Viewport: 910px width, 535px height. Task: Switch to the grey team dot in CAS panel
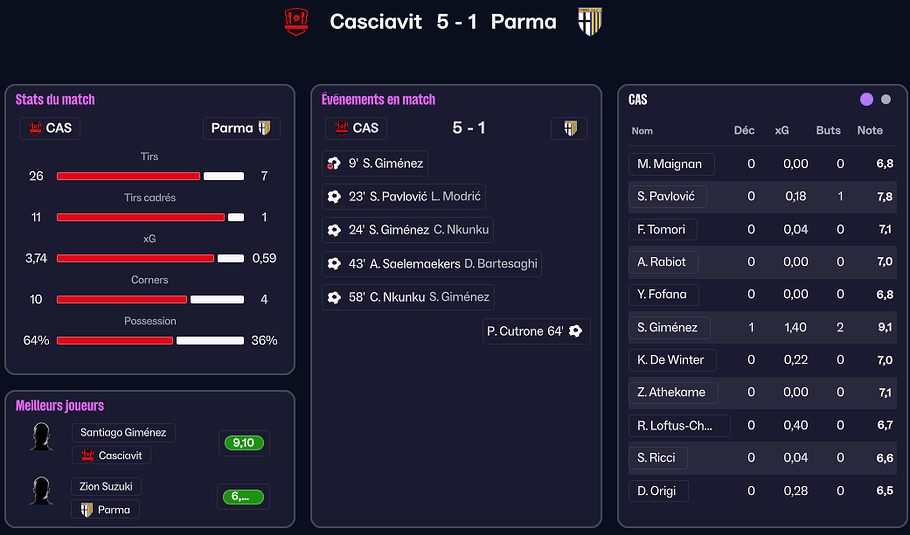(x=886, y=99)
